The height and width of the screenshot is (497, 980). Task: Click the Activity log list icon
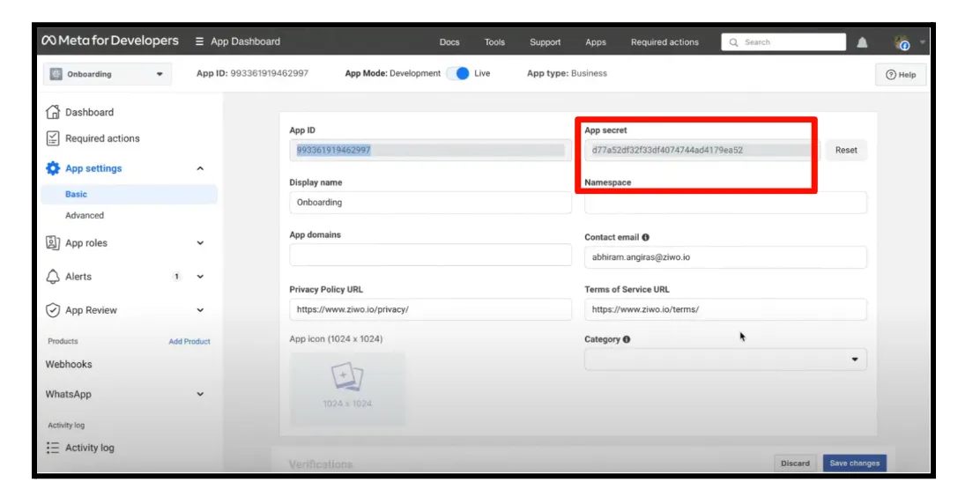[53, 448]
